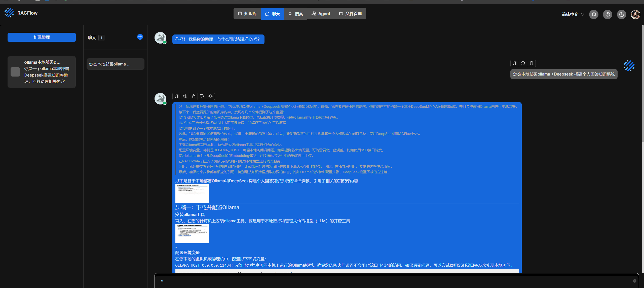Image resolution: width=644 pixels, height=288 pixels.
Task: Show the prompt with lightbulb icon
Action: pyautogui.click(x=210, y=96)
